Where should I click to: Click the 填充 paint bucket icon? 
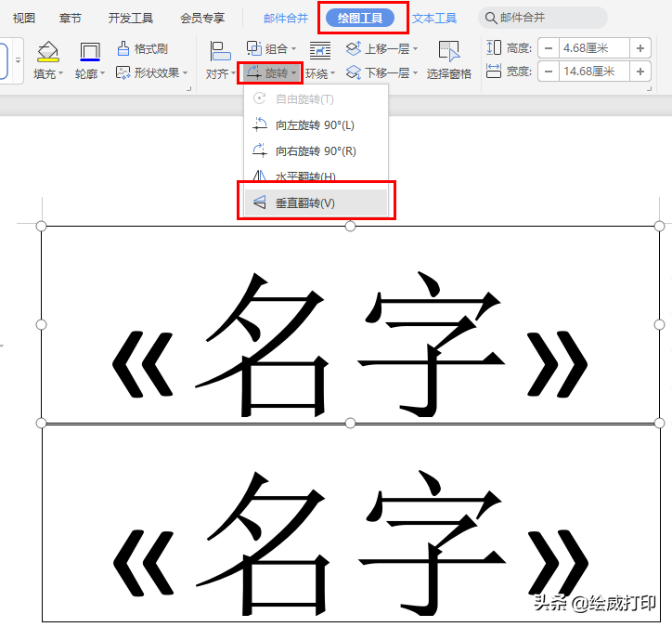47,51
